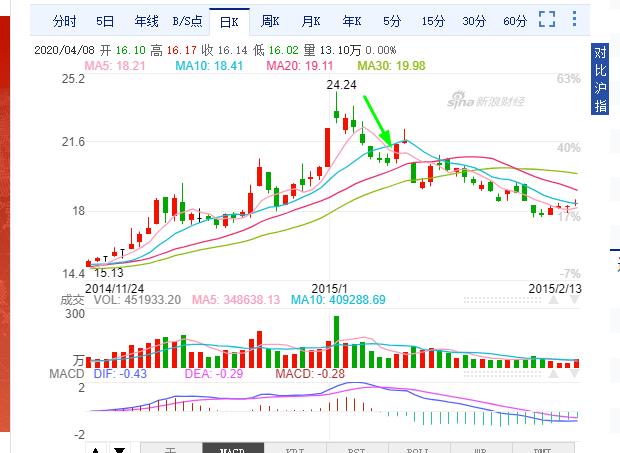Select the 日K daily candlestick tab

(229, 20)
